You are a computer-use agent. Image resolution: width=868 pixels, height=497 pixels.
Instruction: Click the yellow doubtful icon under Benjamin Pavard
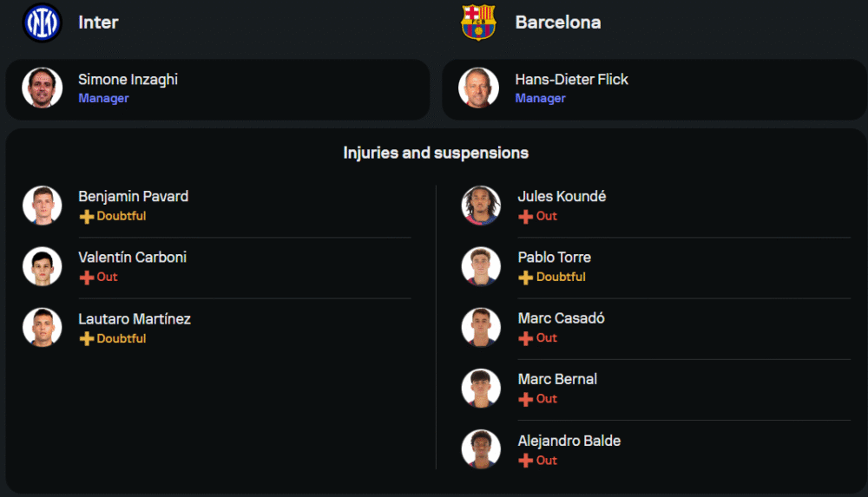(x=86, y=217)
